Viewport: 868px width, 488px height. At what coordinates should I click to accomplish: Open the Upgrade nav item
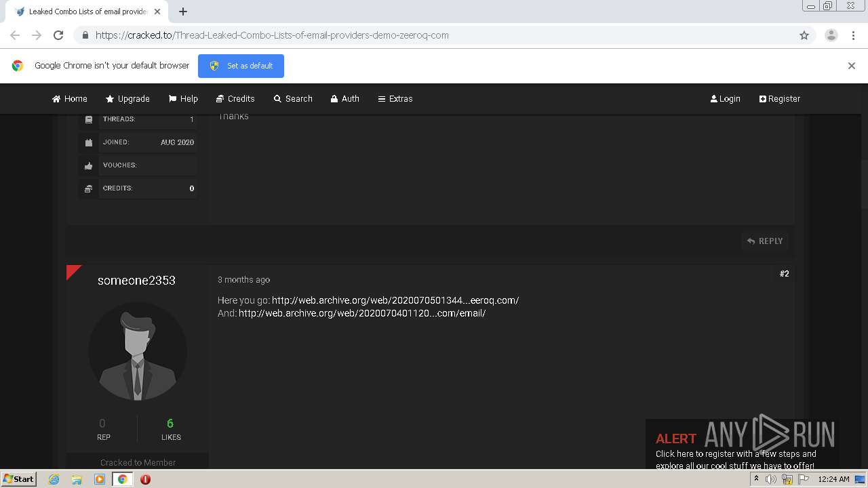pos(127,98)
